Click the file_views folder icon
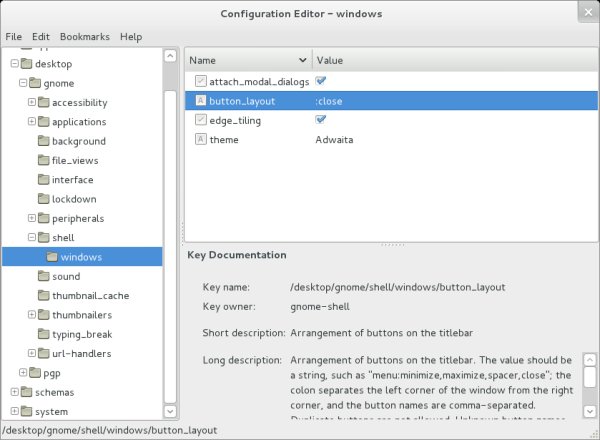 pyautogui.click(x=43, y=160)
